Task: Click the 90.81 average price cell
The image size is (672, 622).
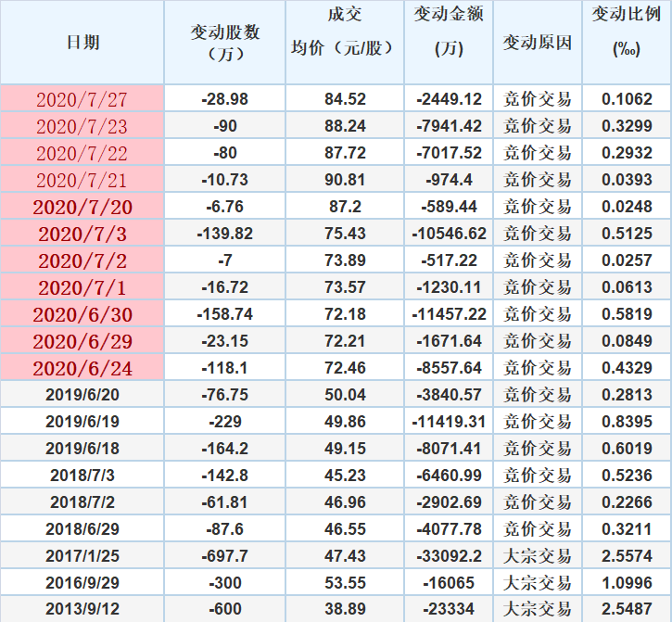Action: (x=345, y=180)
